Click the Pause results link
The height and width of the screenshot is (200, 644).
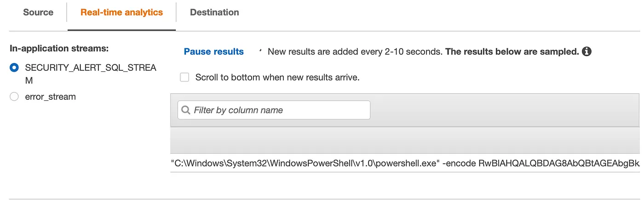214,51
